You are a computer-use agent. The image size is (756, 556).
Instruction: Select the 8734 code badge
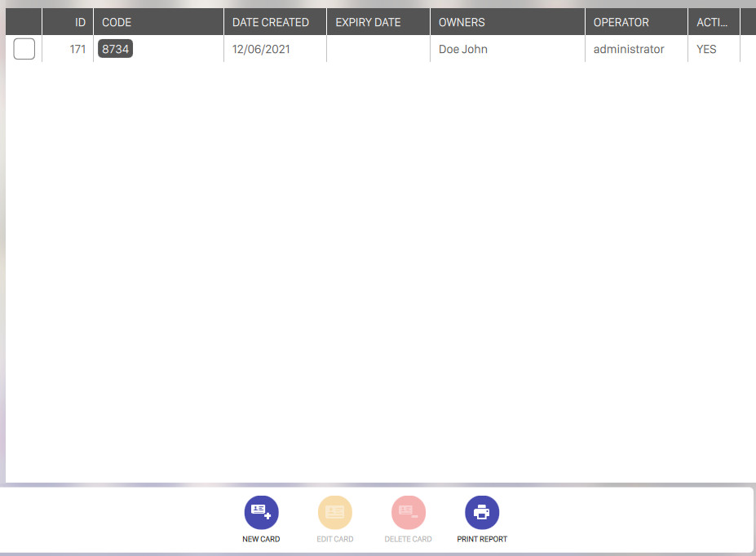click(x=115, y=49)
